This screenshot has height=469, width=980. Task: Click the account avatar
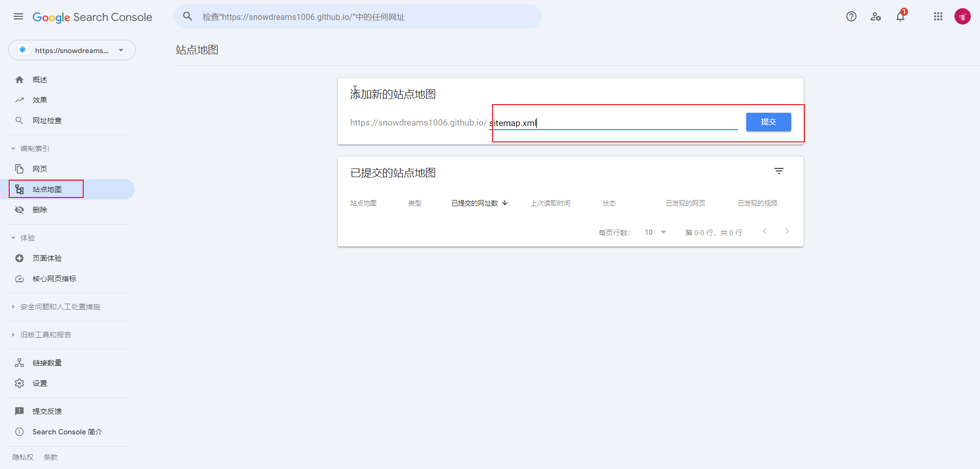pyautogui.click(x=962, y=16)
